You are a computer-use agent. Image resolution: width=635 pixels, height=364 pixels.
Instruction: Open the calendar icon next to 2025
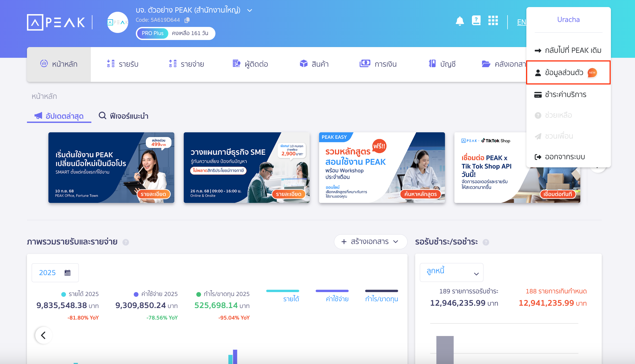pyautogui.click(x=68, y=273)
